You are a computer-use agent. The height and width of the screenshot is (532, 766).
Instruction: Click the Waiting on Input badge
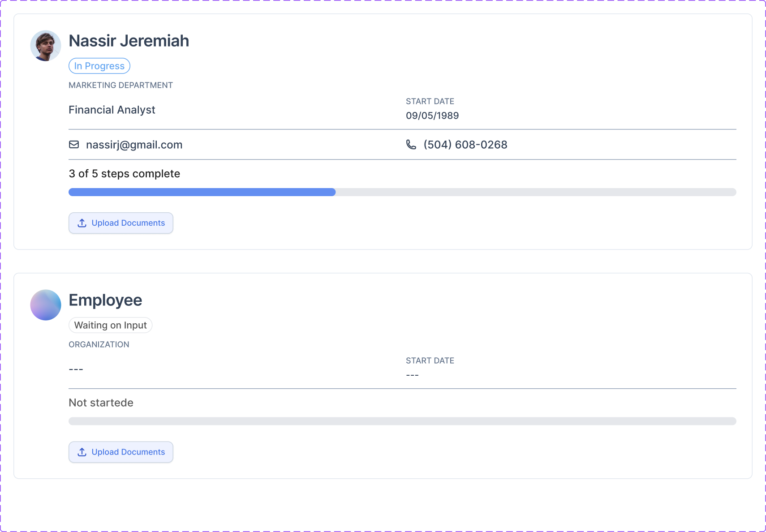click(110, 325)
